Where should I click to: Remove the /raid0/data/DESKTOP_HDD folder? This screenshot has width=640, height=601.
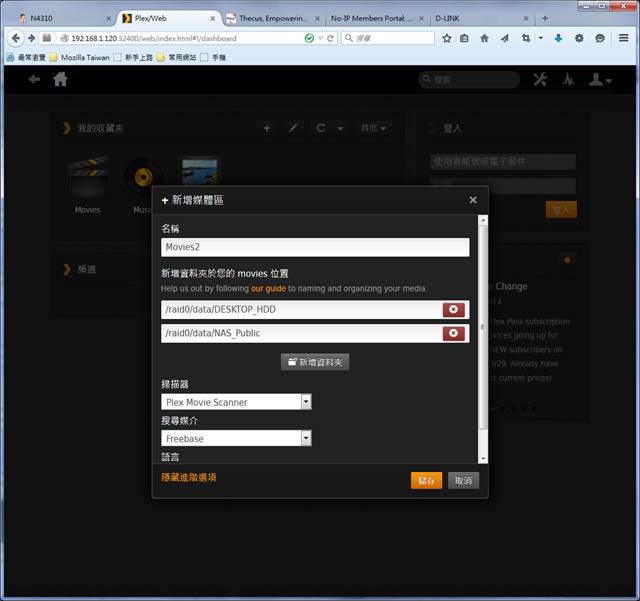[x=453, y=309]
